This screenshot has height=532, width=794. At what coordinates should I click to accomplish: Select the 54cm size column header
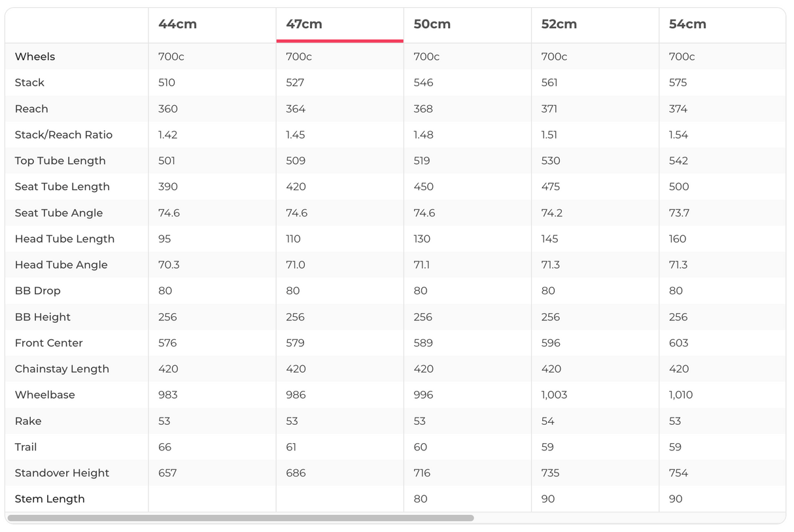[x=687, y=24]
